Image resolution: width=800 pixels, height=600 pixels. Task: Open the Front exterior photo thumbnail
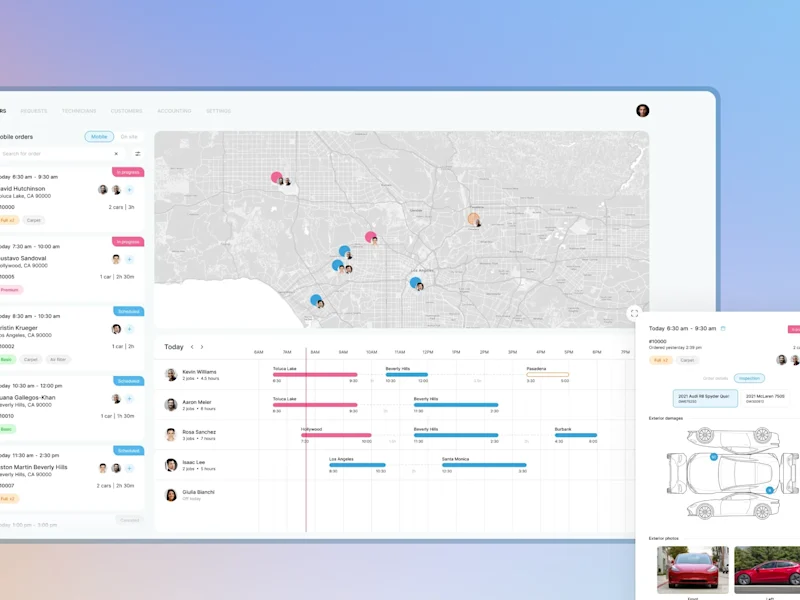click(693, 569)
